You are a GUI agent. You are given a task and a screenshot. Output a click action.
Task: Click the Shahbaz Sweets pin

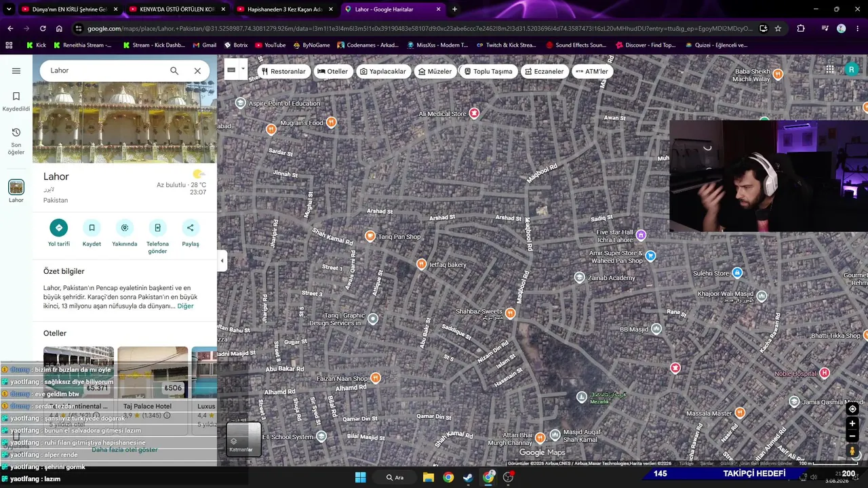pyautogui.click(x=510, y=312)
